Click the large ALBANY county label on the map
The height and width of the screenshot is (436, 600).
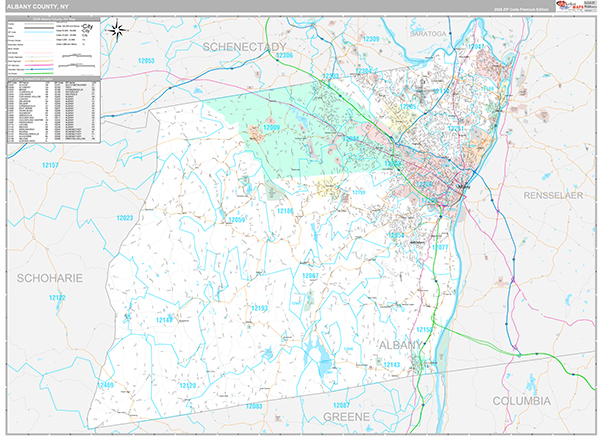[400, 345]
